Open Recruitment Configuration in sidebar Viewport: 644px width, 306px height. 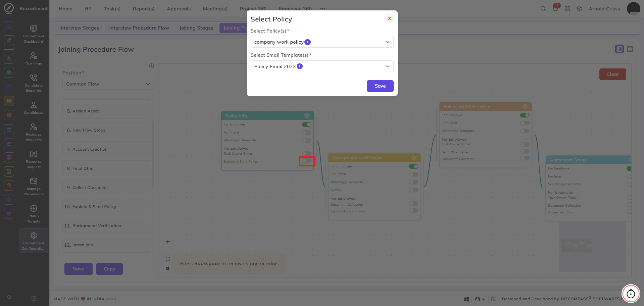[x=34, y=241]
